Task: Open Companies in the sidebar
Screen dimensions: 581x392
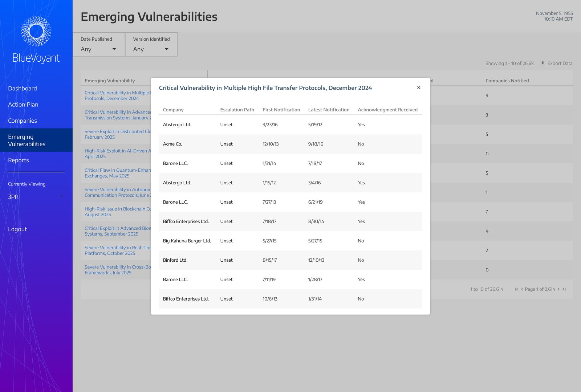Action: 23,121
